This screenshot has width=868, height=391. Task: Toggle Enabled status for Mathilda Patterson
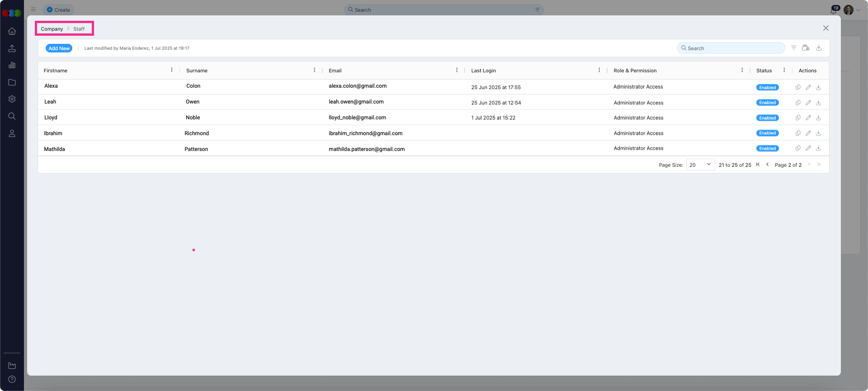click(x=767, y=149)
